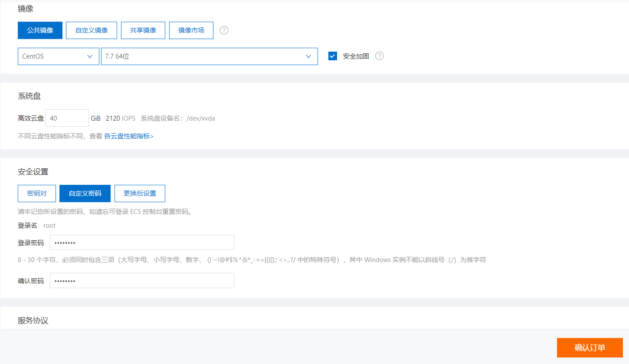Select the 公共镜像 tab
The width and height of the screenshot is (629, 364).
pos(40,30)
